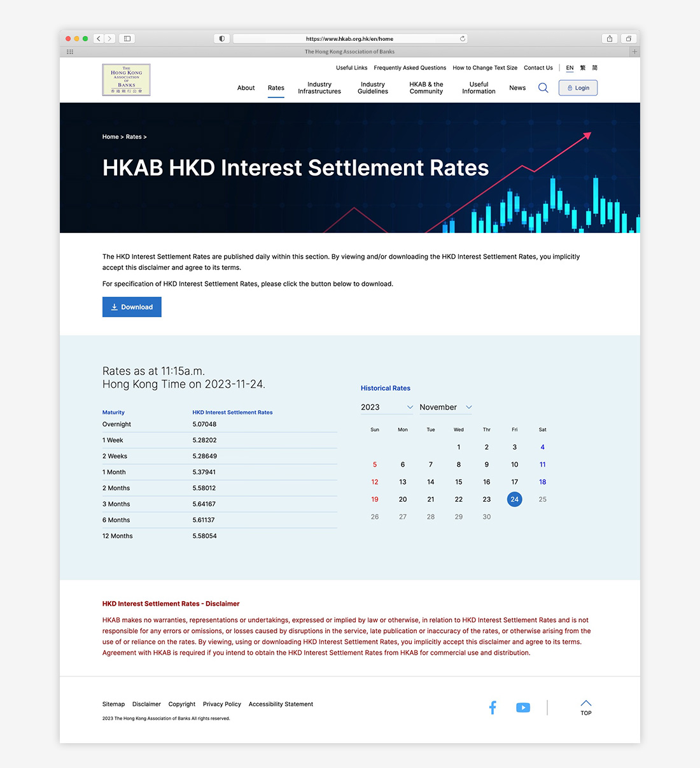Viewport: 700px width, 768px height.
Task: Open the Frequently Asked Questions link
Action: [410, 68]
